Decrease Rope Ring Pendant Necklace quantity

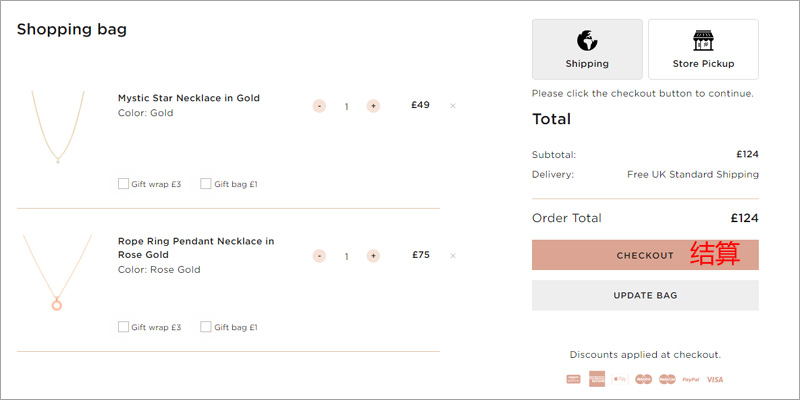pos(319,256)
